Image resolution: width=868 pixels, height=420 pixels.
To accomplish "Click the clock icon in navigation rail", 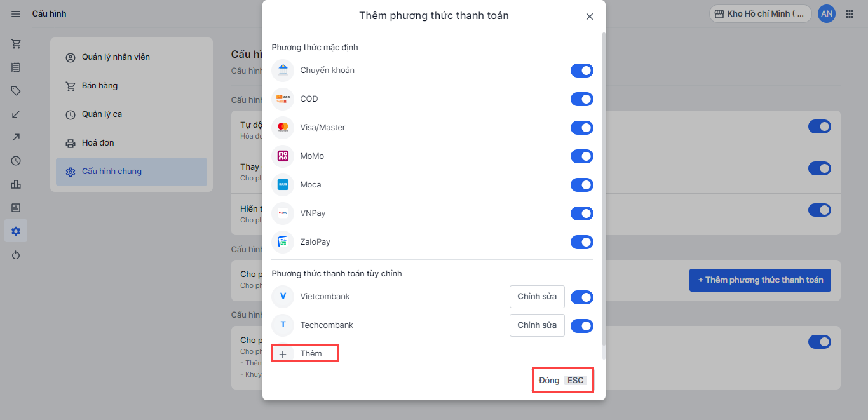I will coord(16,161).
